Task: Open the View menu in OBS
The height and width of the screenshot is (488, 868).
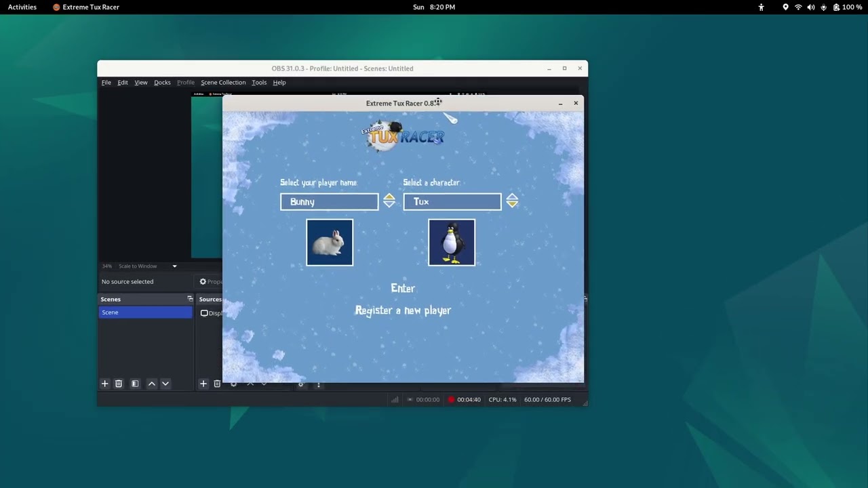Action: pos(141,83)
